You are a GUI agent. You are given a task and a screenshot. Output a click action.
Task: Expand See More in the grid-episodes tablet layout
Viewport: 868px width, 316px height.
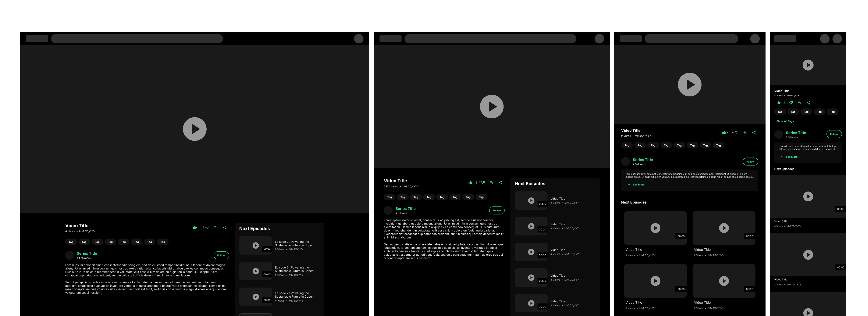coord(638,185)
